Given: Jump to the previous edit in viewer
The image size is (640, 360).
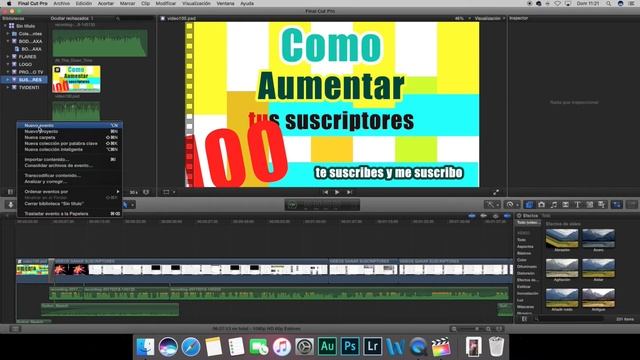Looking at the screenshot, I should pyautogui.click(x=325, y=192).
